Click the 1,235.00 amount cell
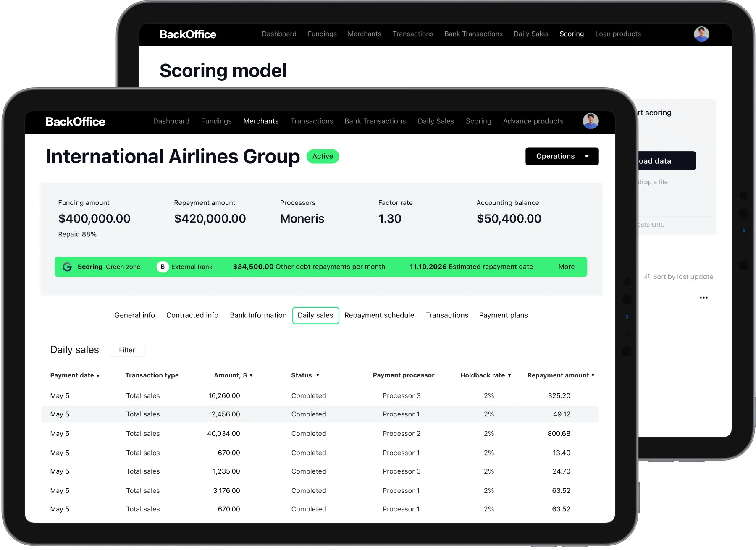 [226, 471]
